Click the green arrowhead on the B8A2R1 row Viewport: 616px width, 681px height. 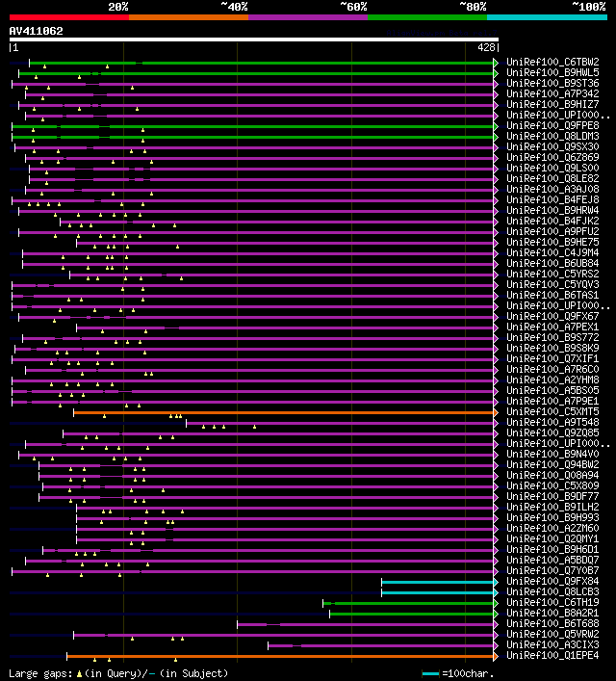[x=496, y=615]
